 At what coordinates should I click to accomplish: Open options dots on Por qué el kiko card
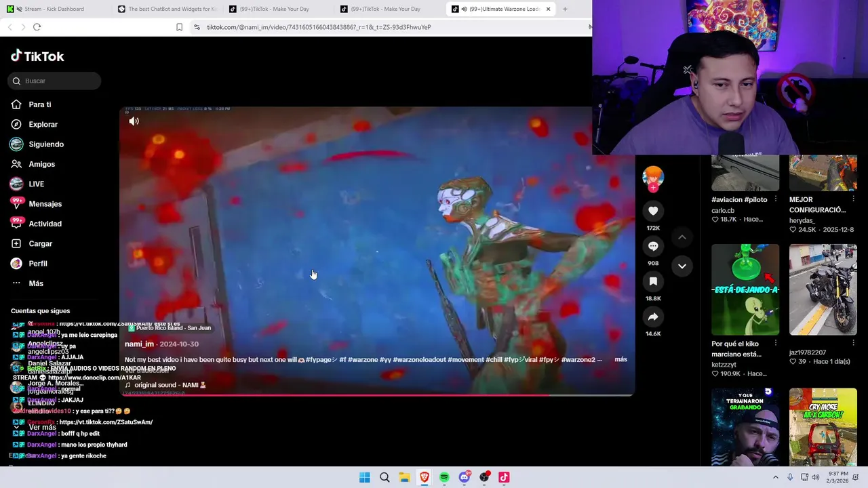pos(775,343)
